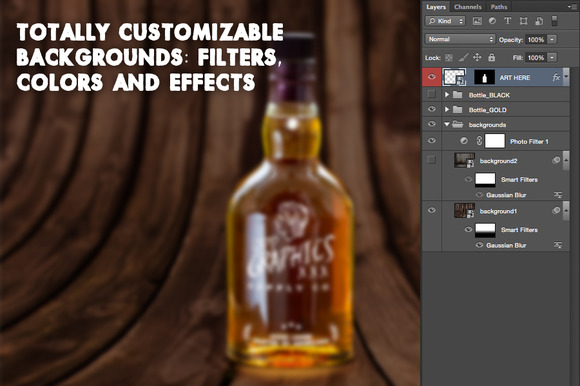Select the ART HERE layer mask thumbnail
The height and width of the screenshot is (386, 580).
point(485,78)
